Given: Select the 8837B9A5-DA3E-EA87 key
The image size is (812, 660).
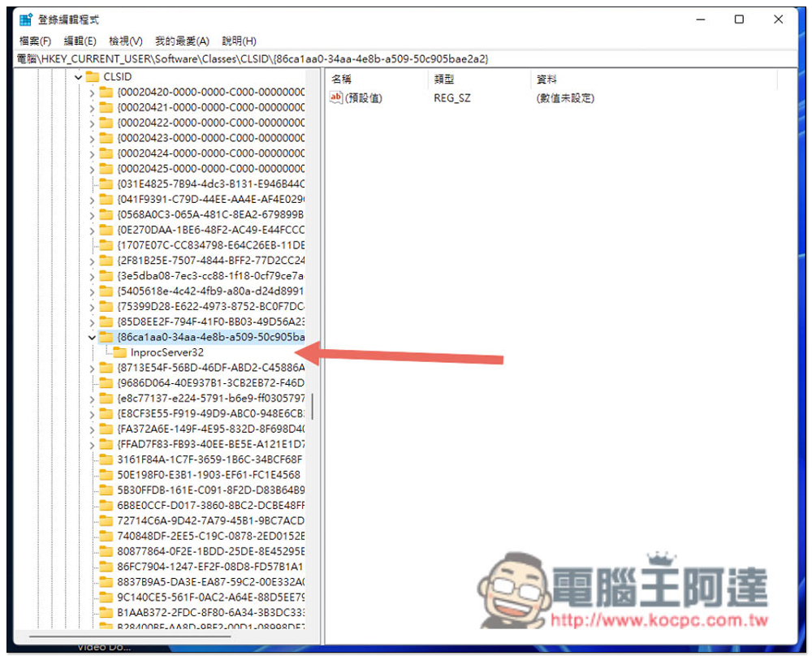Looking at the screenshot, I should [211, 582].
